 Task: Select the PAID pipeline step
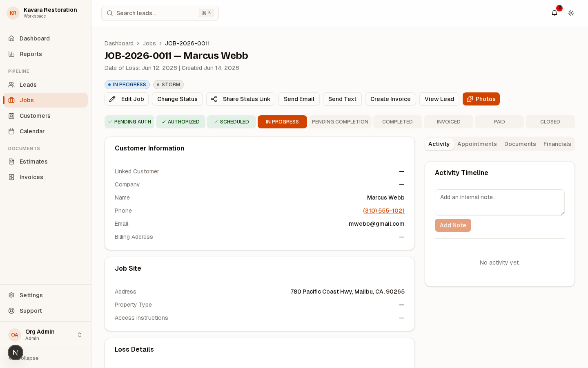click(499, 122)
